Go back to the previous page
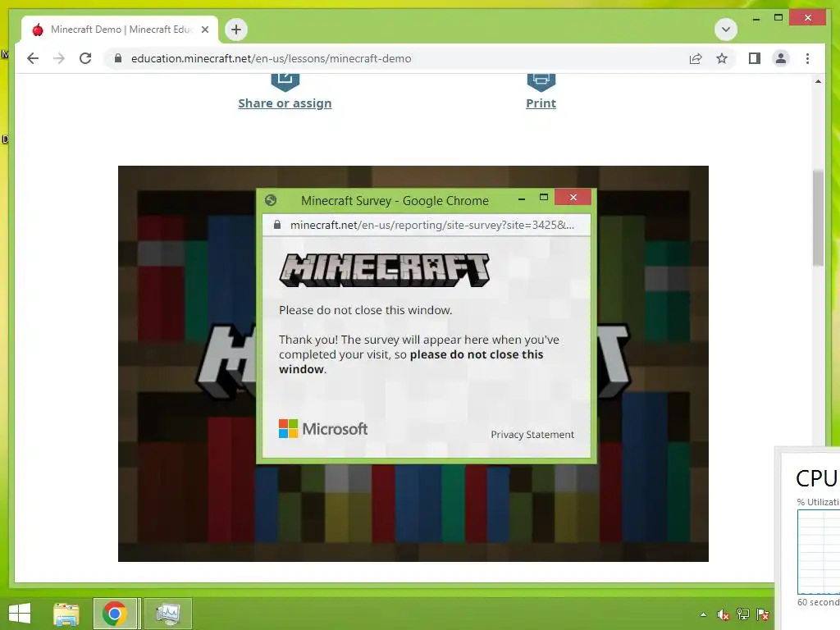The height and width of the screenshot is (630, 840). click(x=33, y=58)
